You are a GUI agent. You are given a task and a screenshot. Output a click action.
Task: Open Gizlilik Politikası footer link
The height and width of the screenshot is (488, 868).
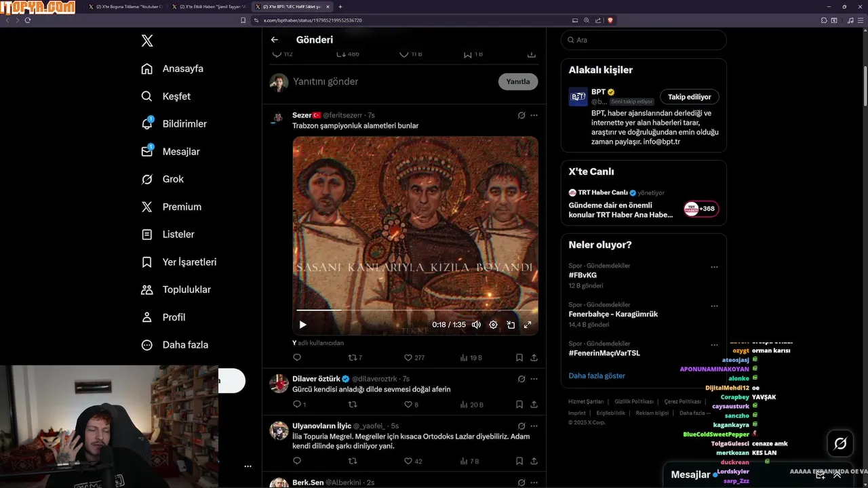coord(634,401)
